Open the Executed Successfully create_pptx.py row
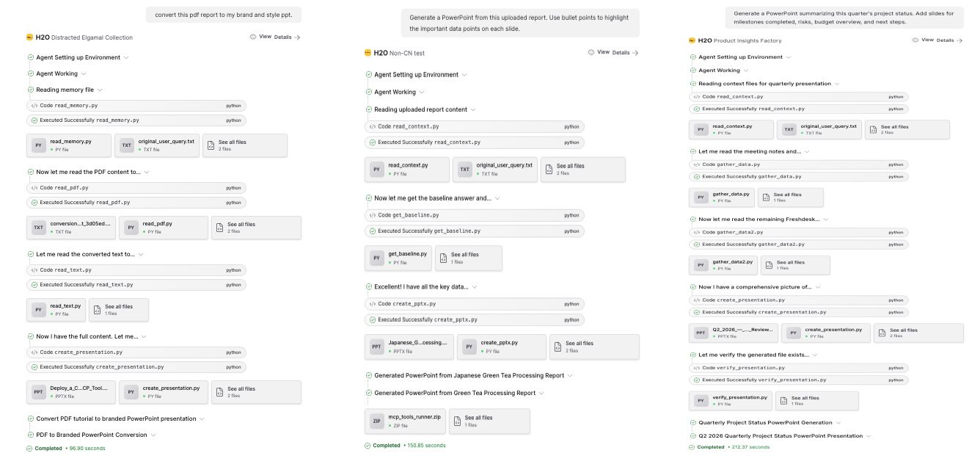 (475, 319)
